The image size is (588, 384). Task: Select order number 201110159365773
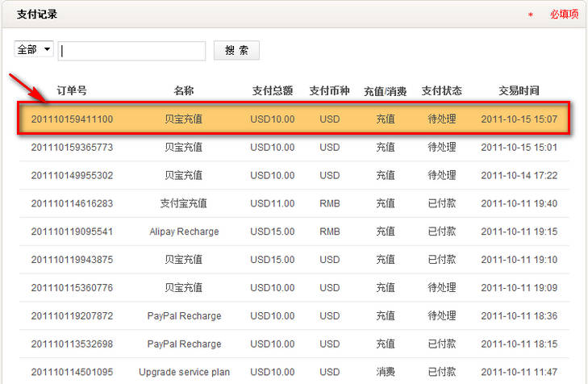coord(72,148)
